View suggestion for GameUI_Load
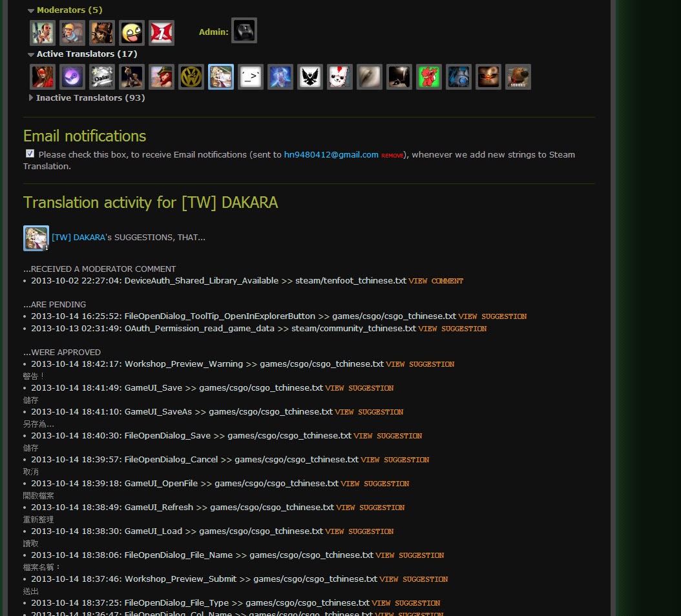Screen dimensions: 681x616 359,531
